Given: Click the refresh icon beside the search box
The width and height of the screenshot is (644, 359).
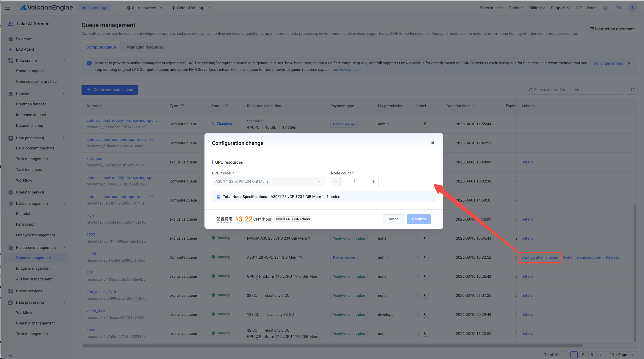Looking at the screenshot, I should [x=633, y=90].
